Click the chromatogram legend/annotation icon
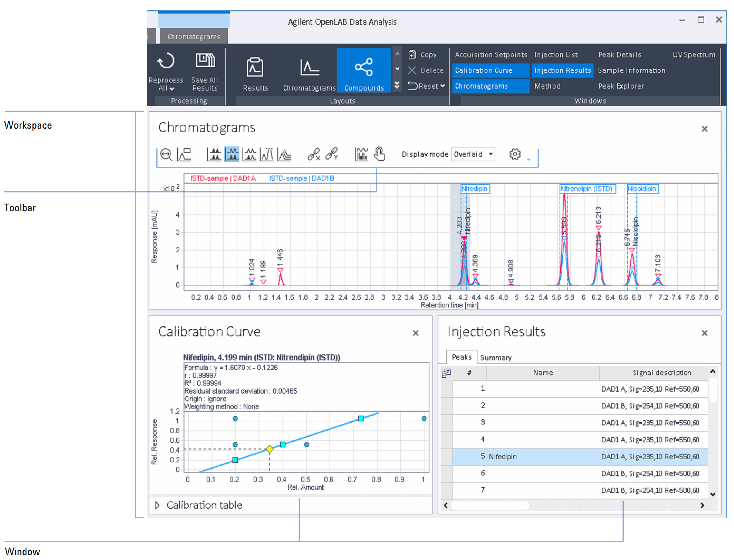The image size is (734, 560). point(184,154)
